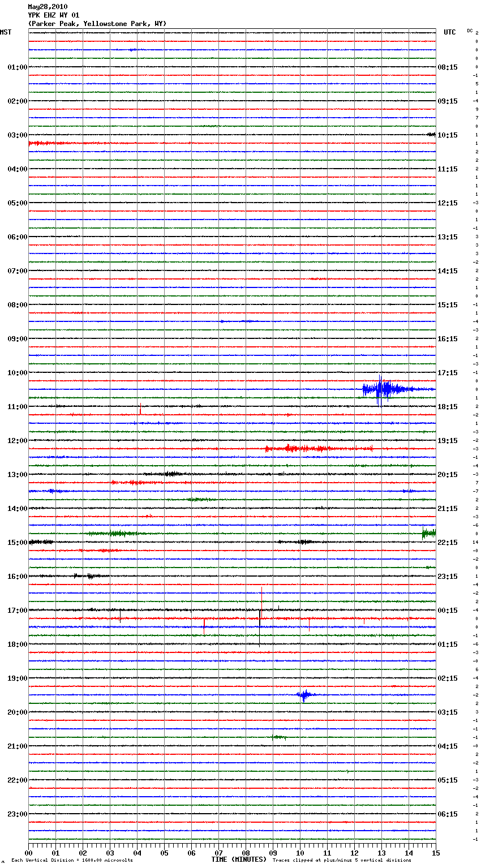The image size is (481, 868).
Task: Click the Parker Peak, Yellowstone Park location title
Action: click(x=97, y=24)
